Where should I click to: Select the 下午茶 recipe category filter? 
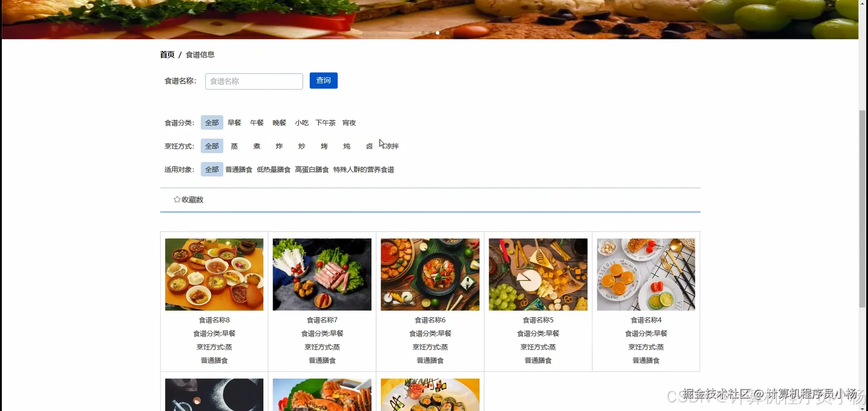[x=325, y=123]
